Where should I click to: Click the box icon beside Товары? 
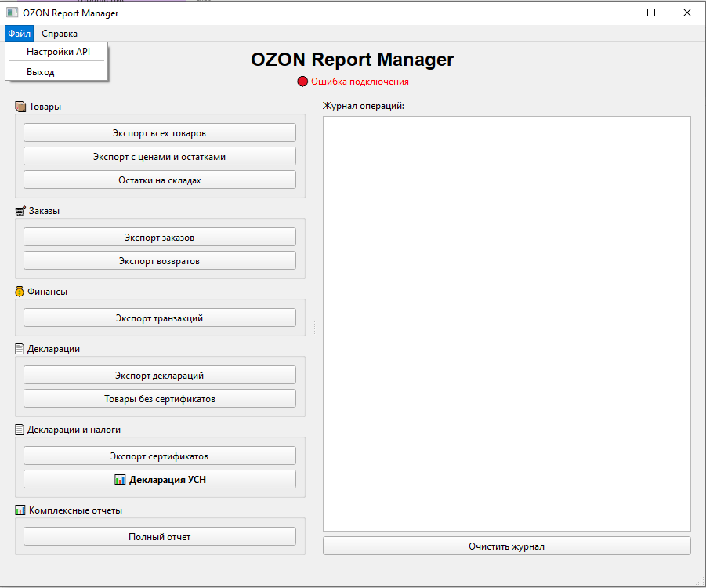(20, 107)
